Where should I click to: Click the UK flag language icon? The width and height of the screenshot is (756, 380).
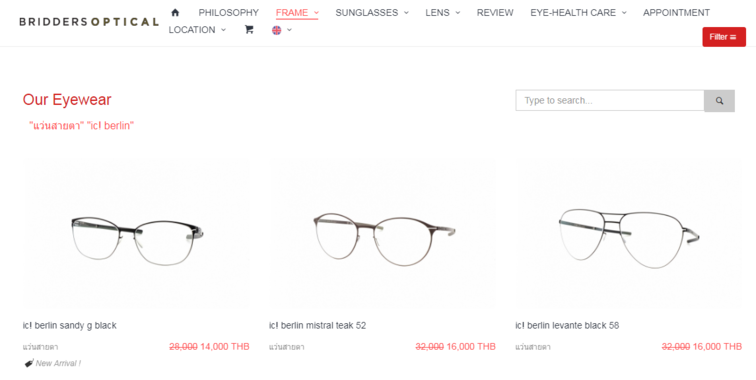pos(276,30)
